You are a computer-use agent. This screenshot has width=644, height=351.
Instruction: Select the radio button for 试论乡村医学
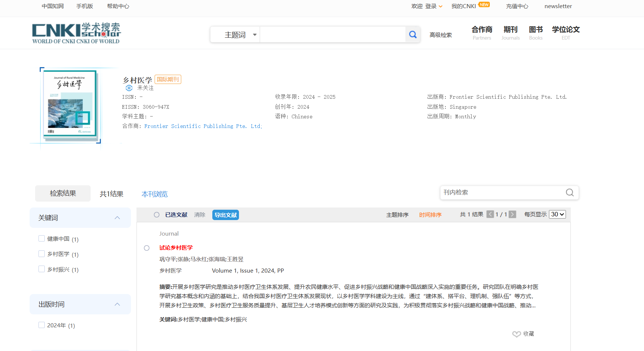tap(147, 248)
